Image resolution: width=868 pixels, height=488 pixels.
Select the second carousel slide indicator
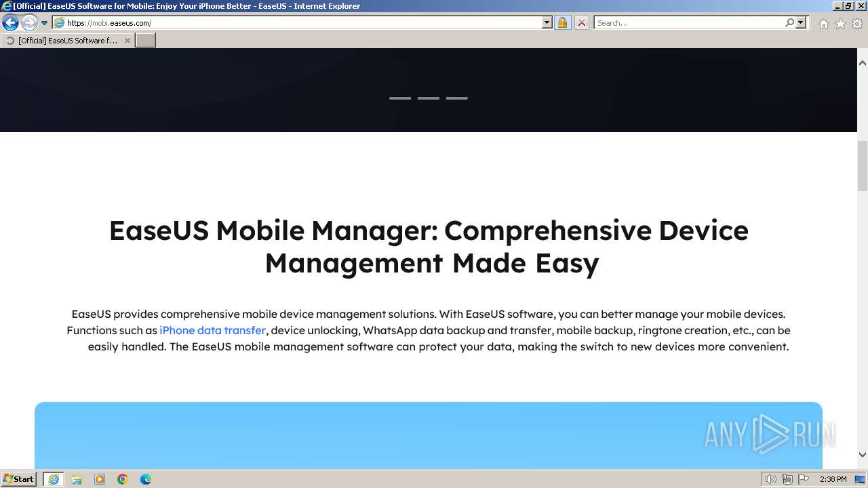pyautogui.click(x=429, y=98)
